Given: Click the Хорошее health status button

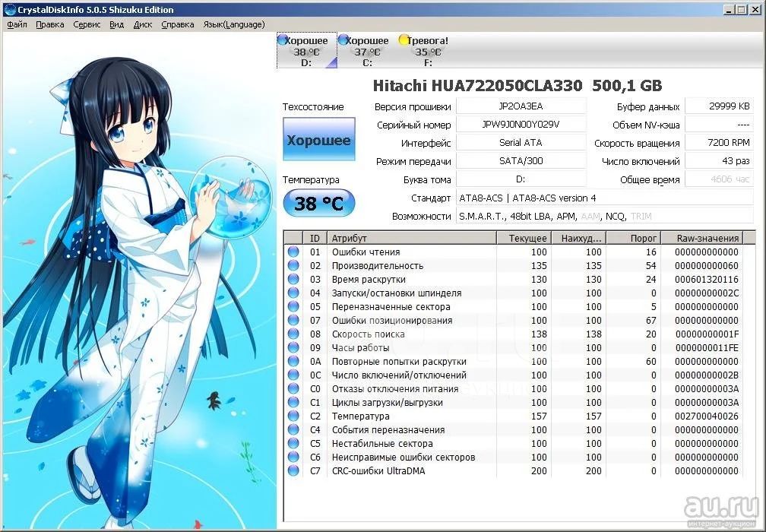Looking at the screenshot, I should pos(319,139).
